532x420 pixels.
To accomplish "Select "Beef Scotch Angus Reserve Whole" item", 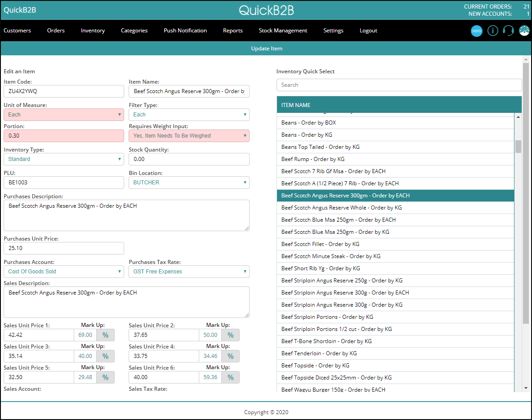I will pos(395,208).
